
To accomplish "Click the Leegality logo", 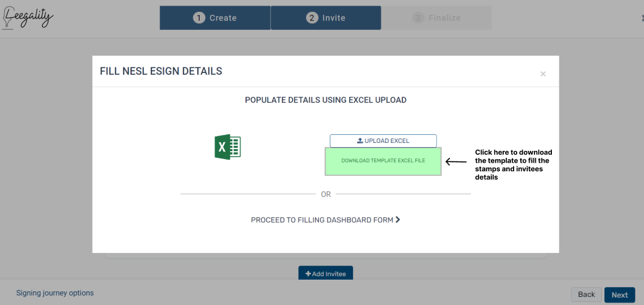I will (28, 18).
